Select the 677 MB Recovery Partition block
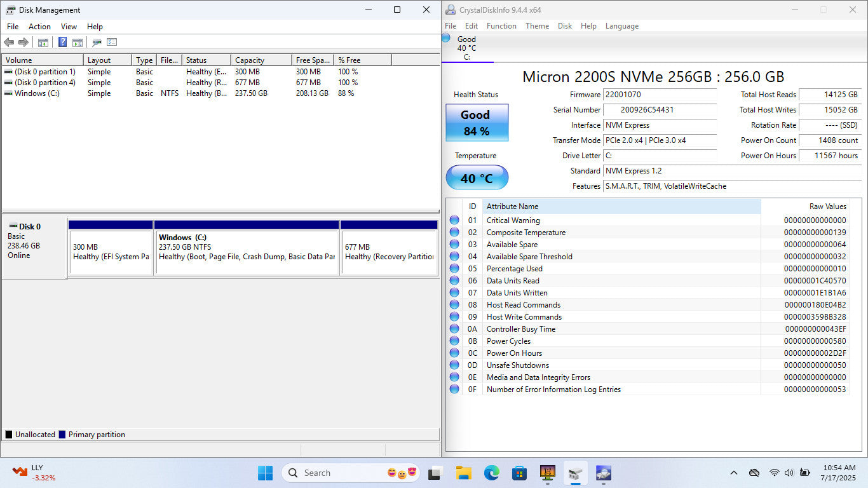The image size is (868, 488). coord(389,252)
